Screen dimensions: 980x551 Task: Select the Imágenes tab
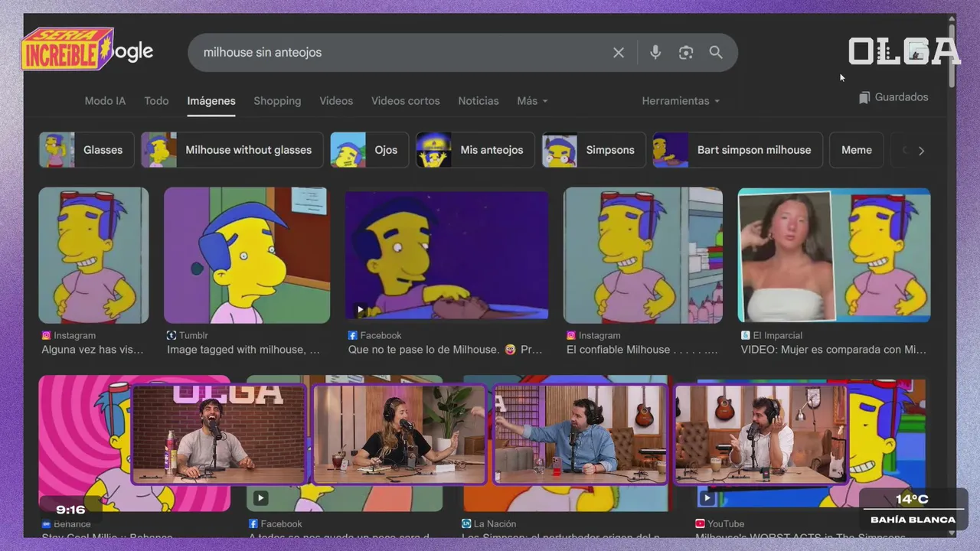(x=211, y=101)
